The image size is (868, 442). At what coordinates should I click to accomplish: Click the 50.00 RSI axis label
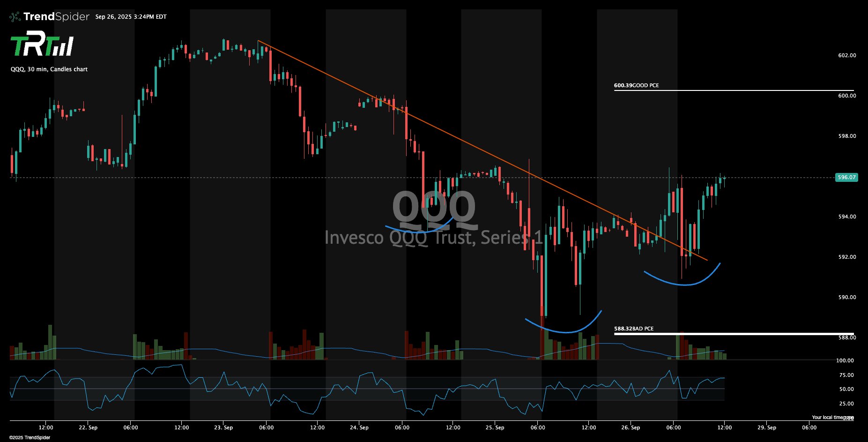846,389
